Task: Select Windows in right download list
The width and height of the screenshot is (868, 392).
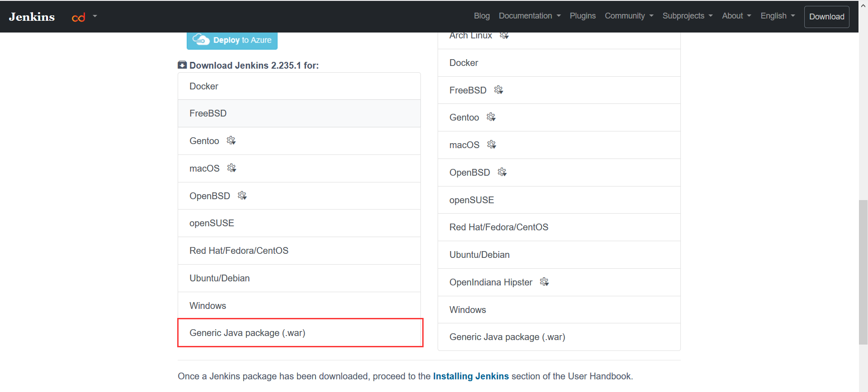Action: coord(559,310)
